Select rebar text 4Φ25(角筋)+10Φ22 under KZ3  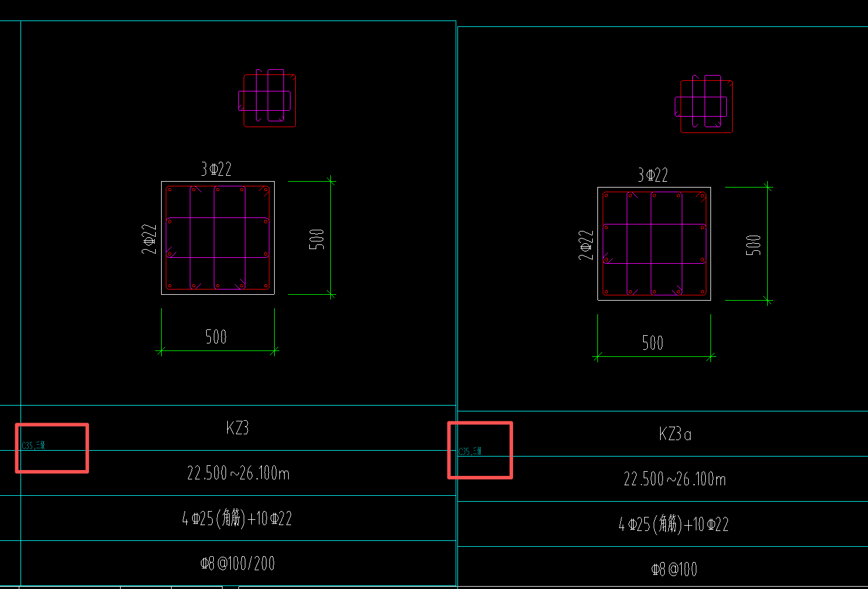[237, 519]
